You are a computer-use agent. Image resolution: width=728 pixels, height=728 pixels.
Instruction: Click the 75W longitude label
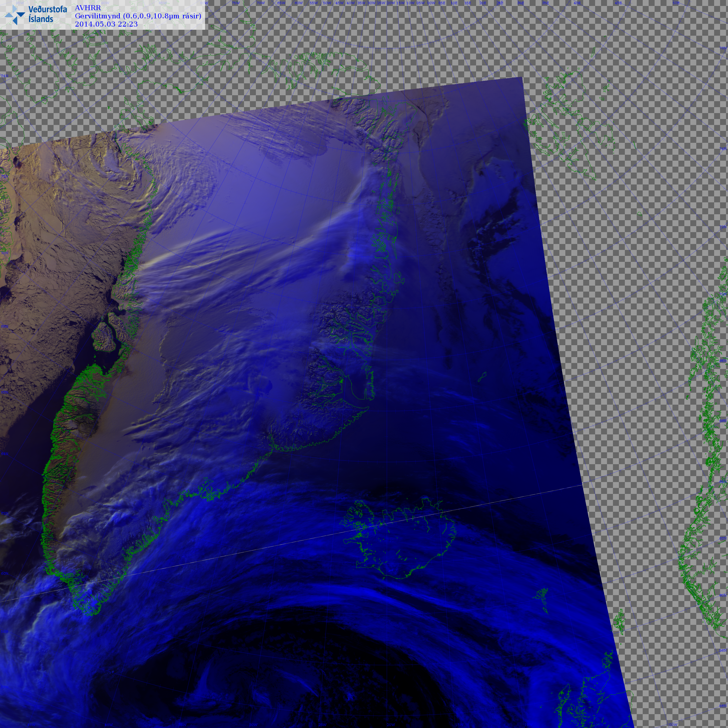[236, 3]
